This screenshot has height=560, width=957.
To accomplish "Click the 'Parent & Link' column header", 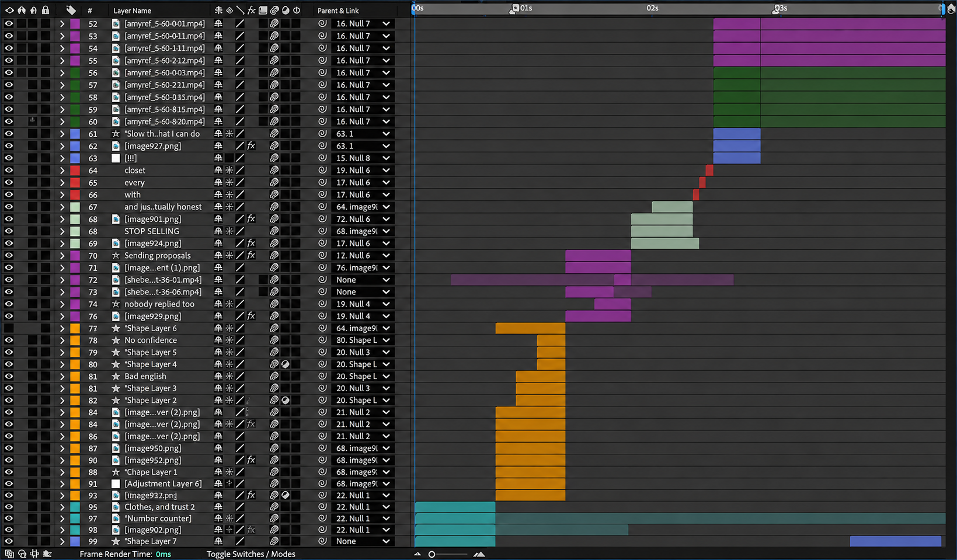I will [338, 11].
